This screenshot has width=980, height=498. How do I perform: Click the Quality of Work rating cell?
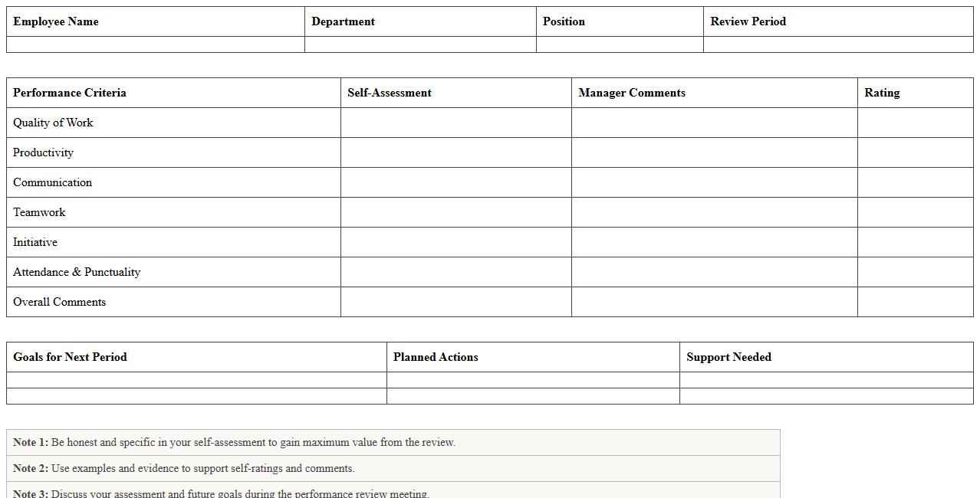tap(915, 123)
